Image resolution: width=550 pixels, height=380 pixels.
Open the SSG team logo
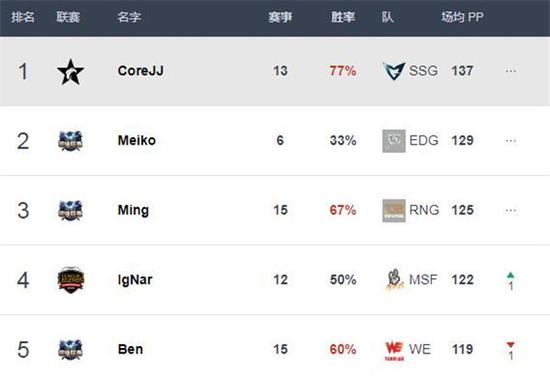pyautogui.click(x=394, y=71)
